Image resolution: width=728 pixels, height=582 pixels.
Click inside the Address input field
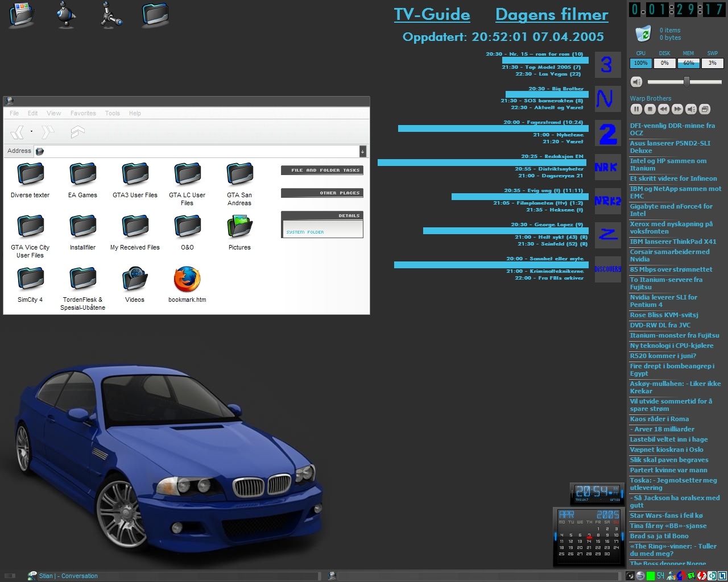point(197,151)
